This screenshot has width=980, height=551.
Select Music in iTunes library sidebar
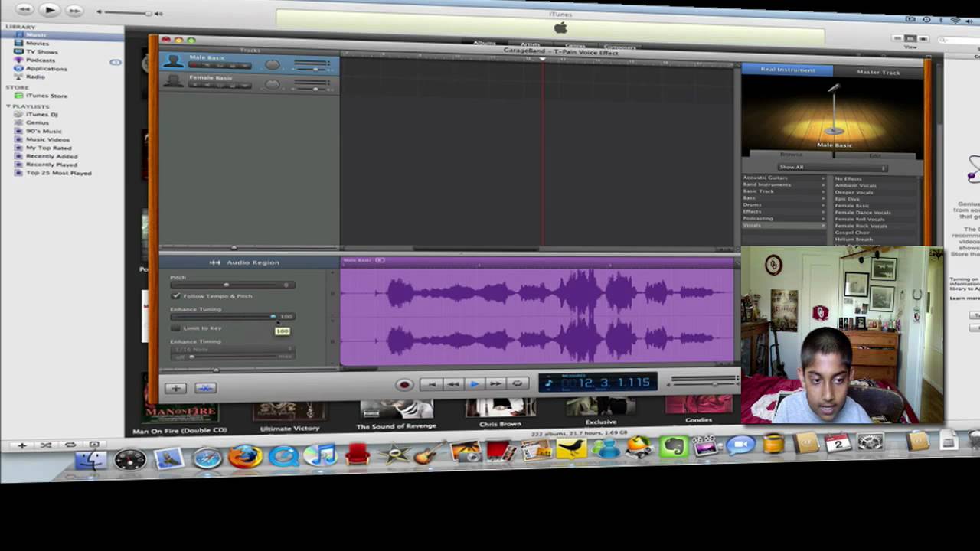click(36, 35)
